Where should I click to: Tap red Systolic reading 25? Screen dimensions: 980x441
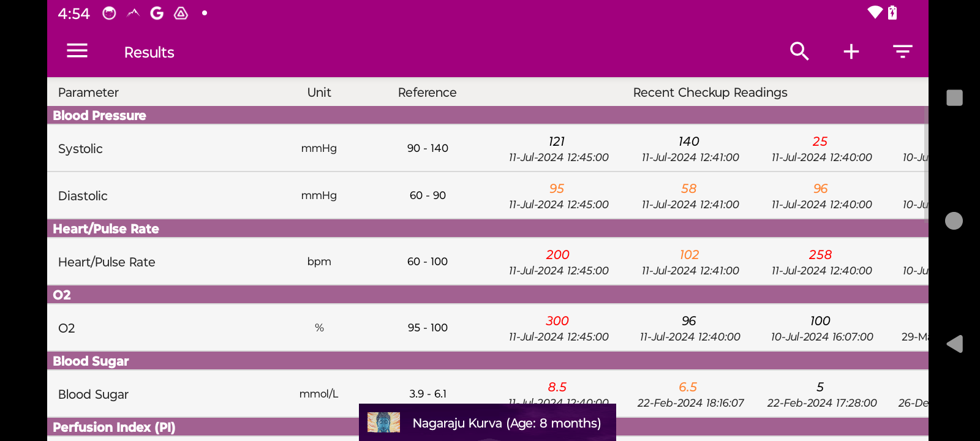pyautogui.click(x=820, y=141)
